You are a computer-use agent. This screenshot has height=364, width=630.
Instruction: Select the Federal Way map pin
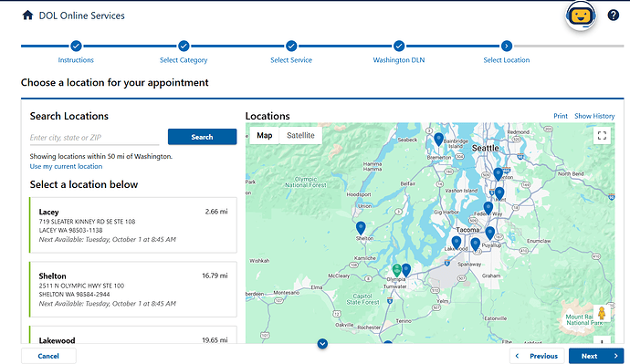[488, 208]
